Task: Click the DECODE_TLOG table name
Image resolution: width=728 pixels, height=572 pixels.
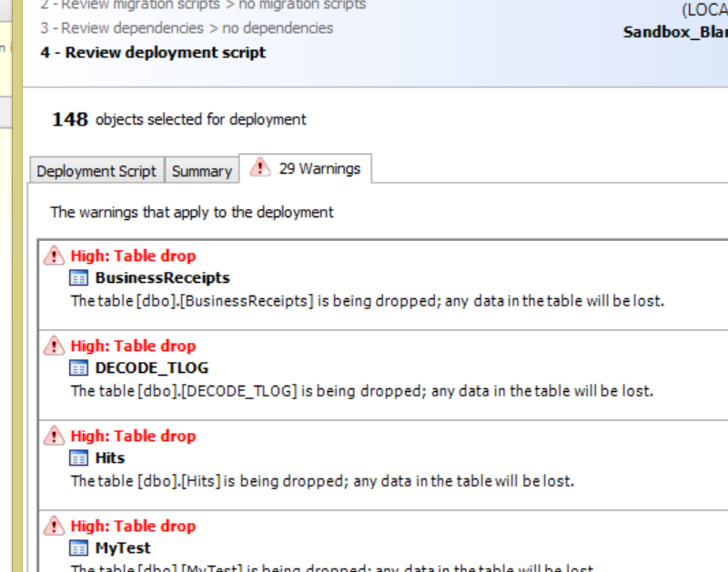Action: point(151,368)
